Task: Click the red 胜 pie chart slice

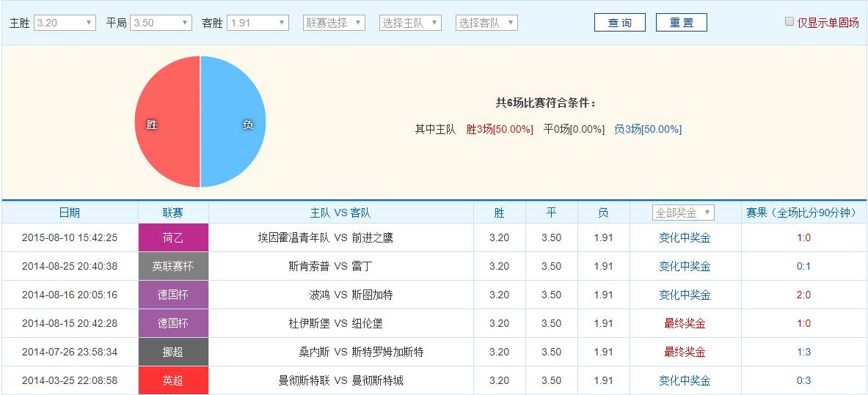Action: (167, 122)
